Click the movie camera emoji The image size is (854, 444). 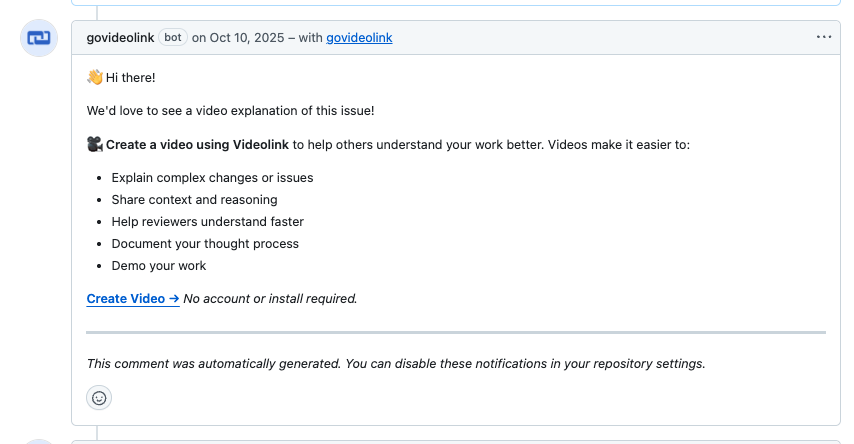pos(95,144)
